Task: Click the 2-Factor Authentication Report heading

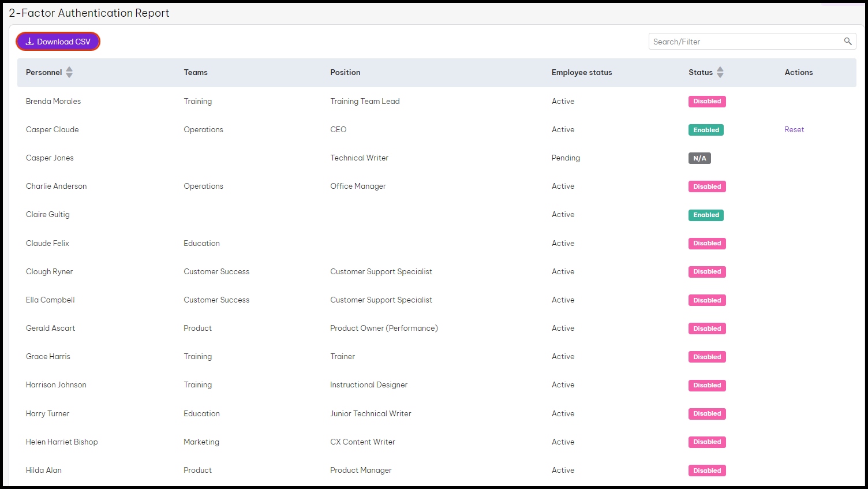Action: coord(89,13)
